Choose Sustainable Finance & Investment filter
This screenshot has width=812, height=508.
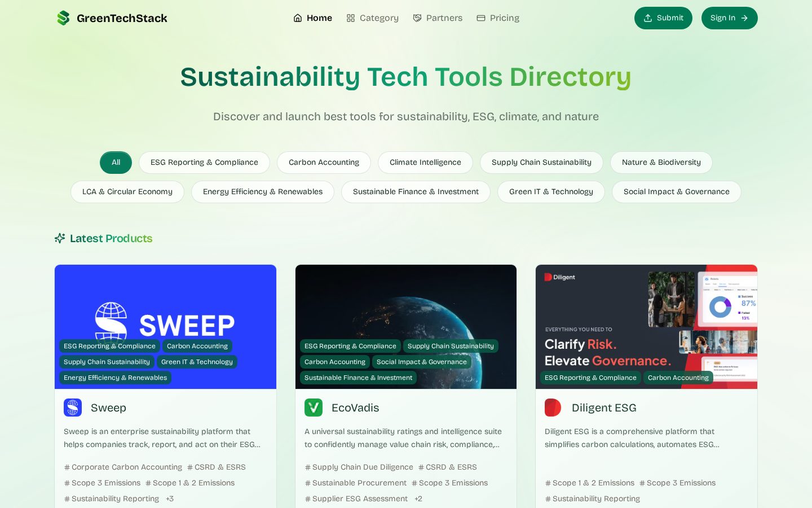tap(416, 192)
